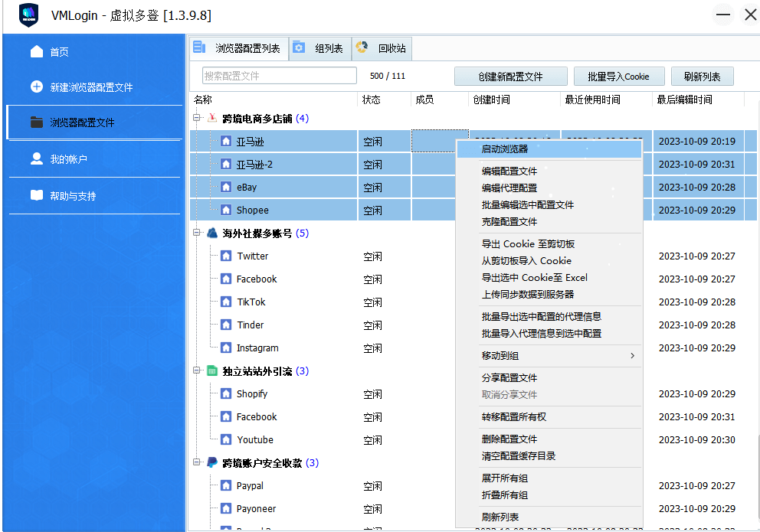This screenshot has height=532, width=760.
Task: Select 批量导出选中配置的代理信息
Action: (x=549, y=317)
